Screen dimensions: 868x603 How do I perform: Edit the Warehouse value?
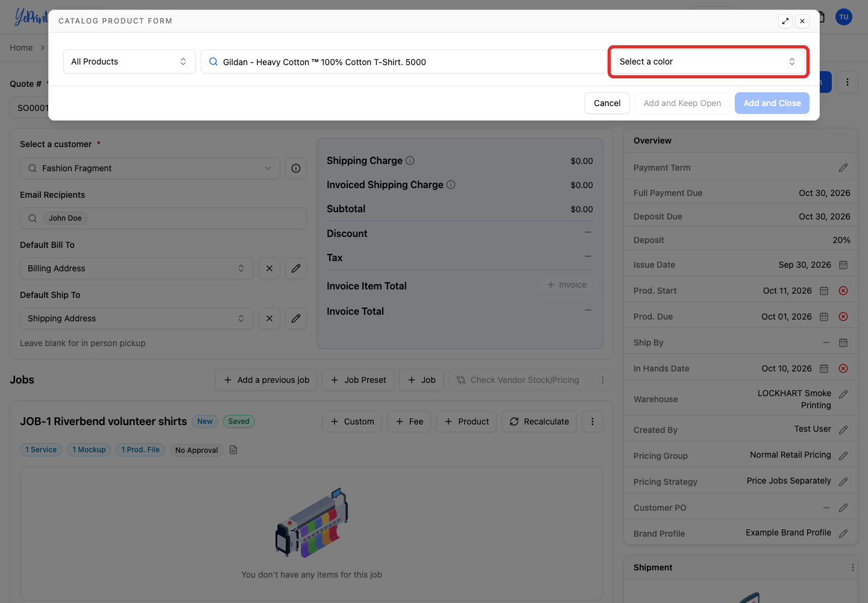(843, 394)
